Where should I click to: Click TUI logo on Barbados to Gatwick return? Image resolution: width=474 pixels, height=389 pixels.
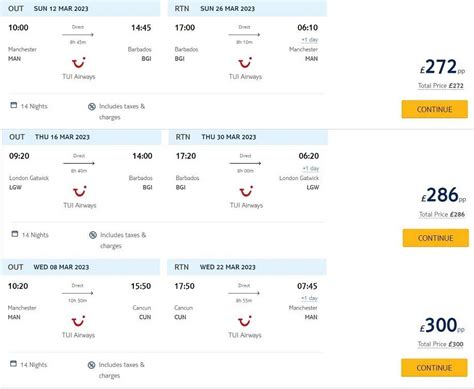[x=246, y=191]
